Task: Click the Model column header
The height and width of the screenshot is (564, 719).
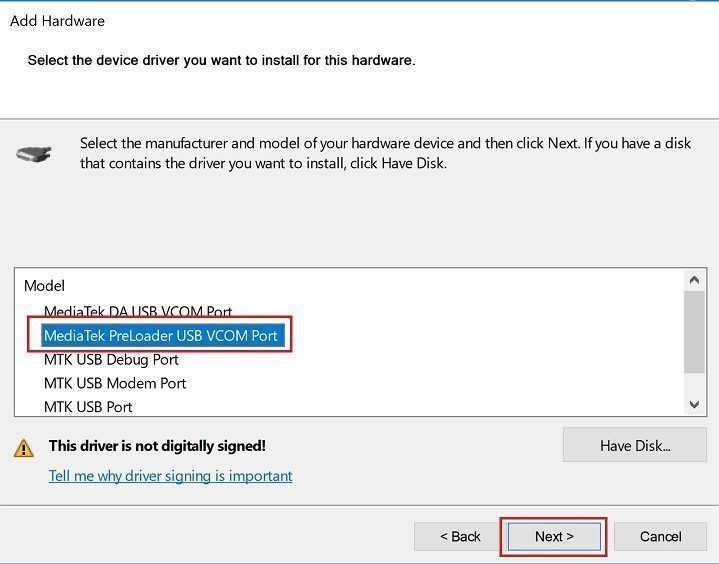Action: tap(44, 286)
